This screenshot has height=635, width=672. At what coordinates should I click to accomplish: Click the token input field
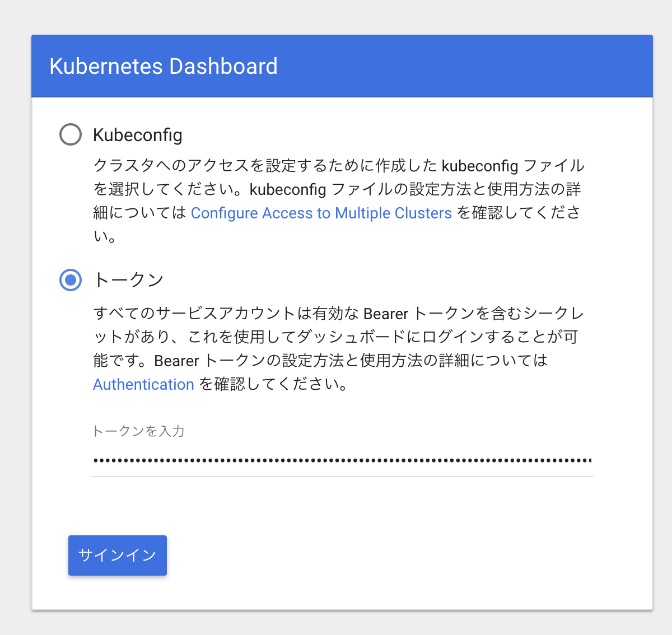click(342, 460)
